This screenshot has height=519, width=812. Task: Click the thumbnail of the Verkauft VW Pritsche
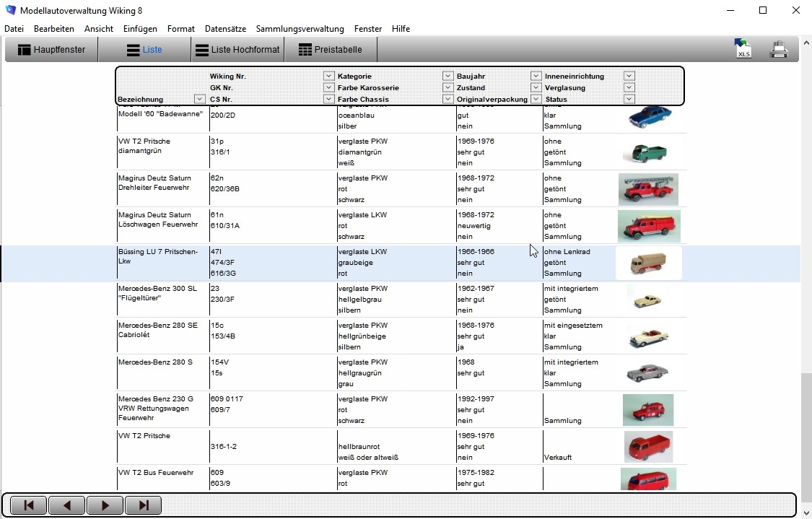[648, 447]
